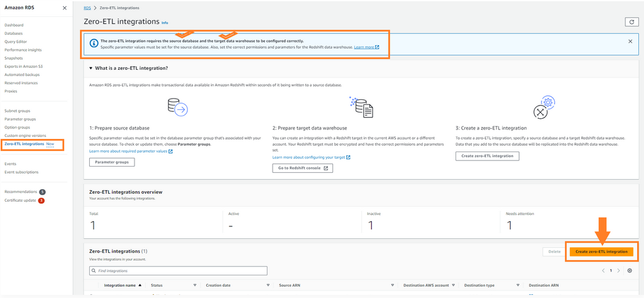Click RDS breadcrumb link
Viewport: 644px width, 298px height.
87,8
